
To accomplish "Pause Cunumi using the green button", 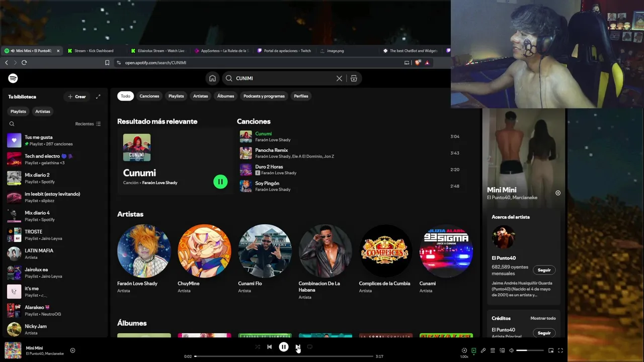I will click(220, 182).
